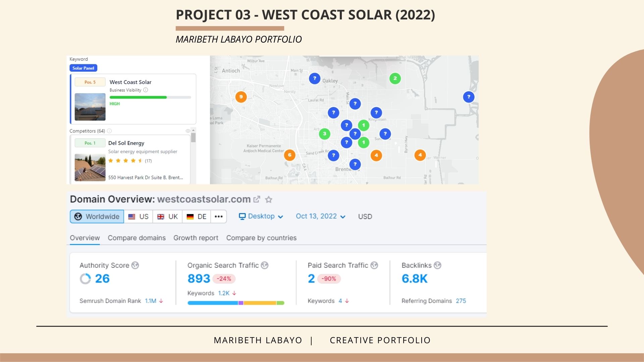The width and height of the screenshot is (644, 362).
Task: Click the blue question marker at the map's far-right edge
Action: click(x=469, y=97)
